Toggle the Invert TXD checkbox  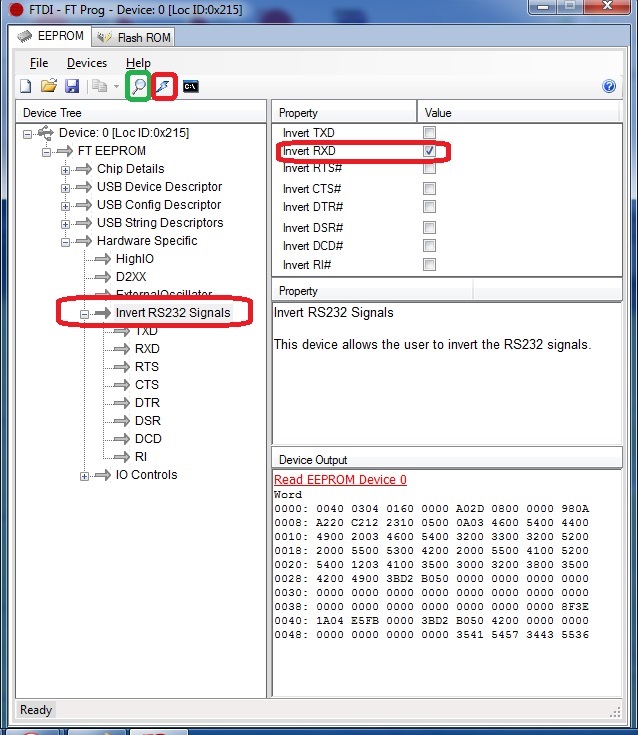click(x=429, y=132)
